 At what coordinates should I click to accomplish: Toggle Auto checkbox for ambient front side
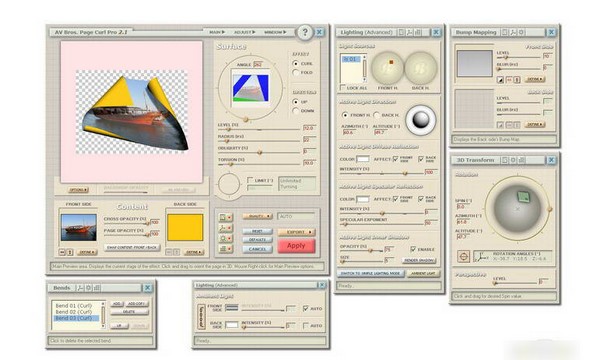point(305,308)
